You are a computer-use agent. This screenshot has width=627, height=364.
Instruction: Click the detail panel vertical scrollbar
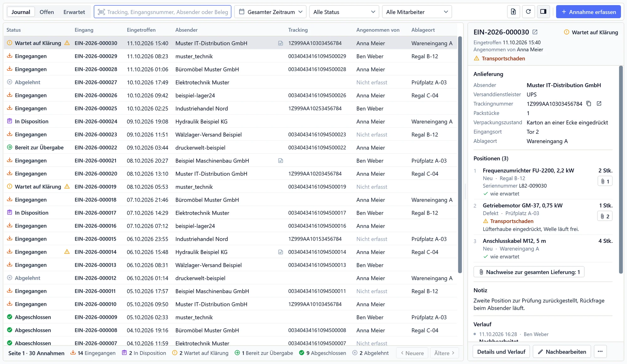(x=621, y=169)
